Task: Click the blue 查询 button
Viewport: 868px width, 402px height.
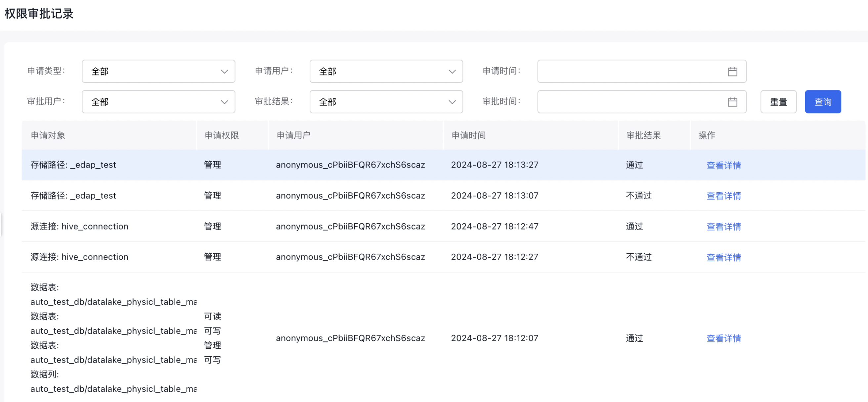Action: (x=823, y=102)
